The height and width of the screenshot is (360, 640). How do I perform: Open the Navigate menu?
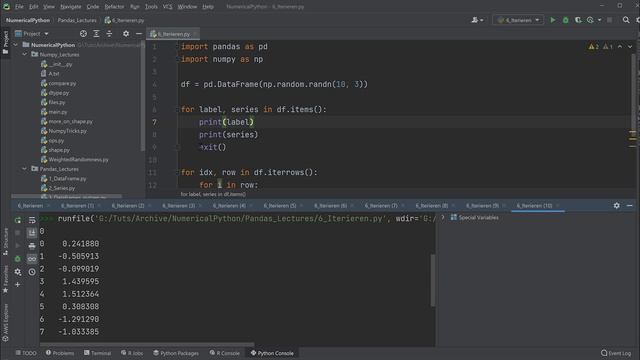coord(71,7)
